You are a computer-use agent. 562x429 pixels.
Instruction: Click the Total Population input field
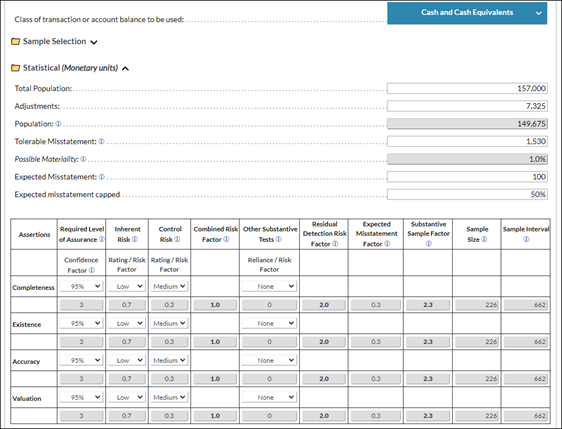[467, 89]
